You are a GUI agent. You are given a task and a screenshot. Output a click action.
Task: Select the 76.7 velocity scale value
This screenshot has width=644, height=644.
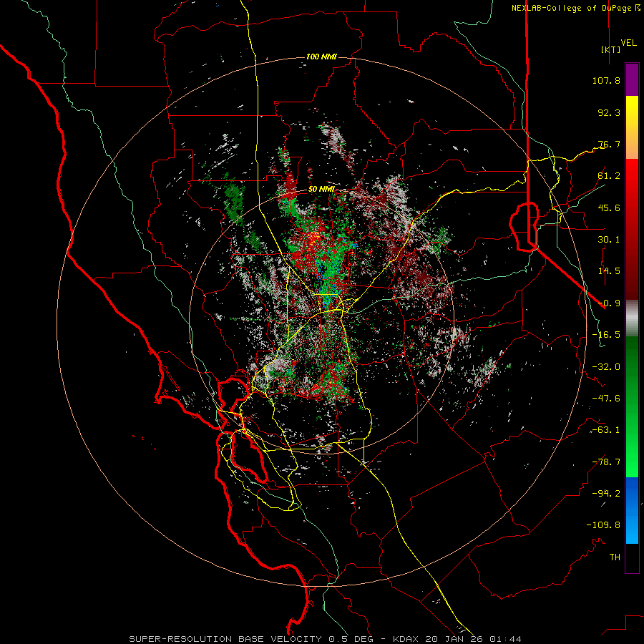point(609,144)
